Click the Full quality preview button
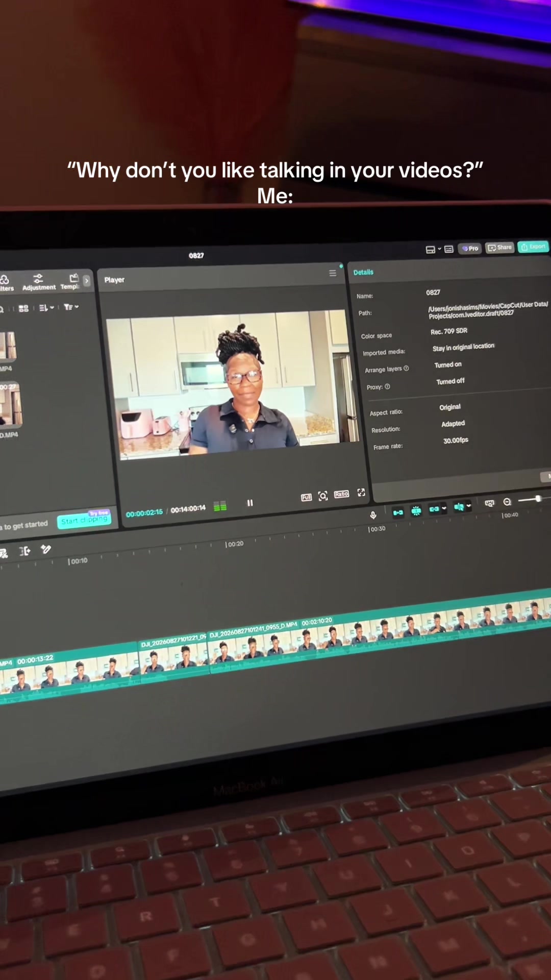551x980 pixels. point(306,497)
